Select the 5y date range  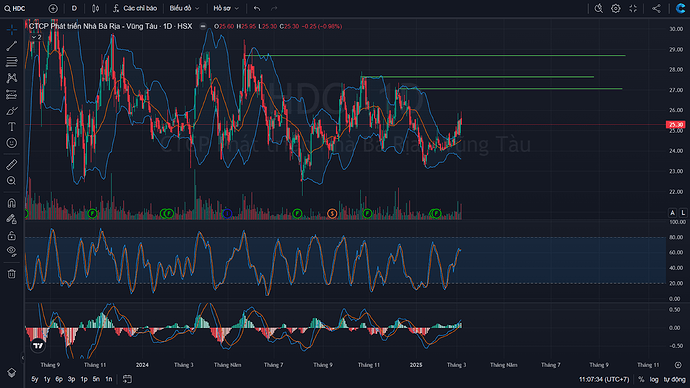[35, 379]
